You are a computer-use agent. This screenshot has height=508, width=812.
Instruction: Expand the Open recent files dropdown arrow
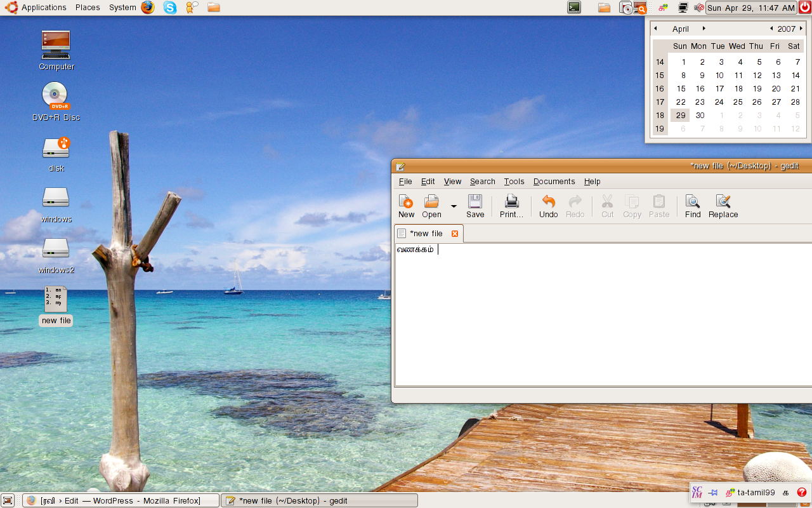pos(454,206)
